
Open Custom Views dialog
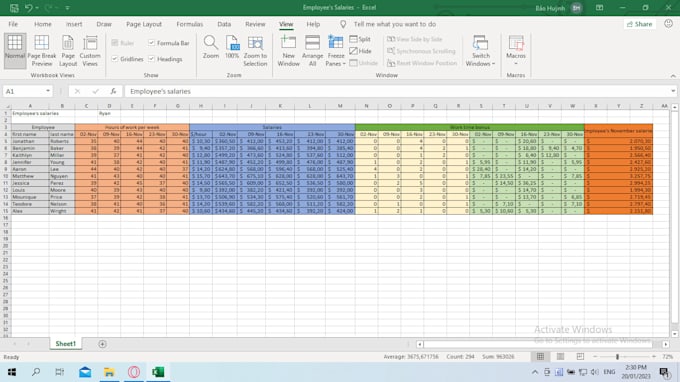coord(90,51)
